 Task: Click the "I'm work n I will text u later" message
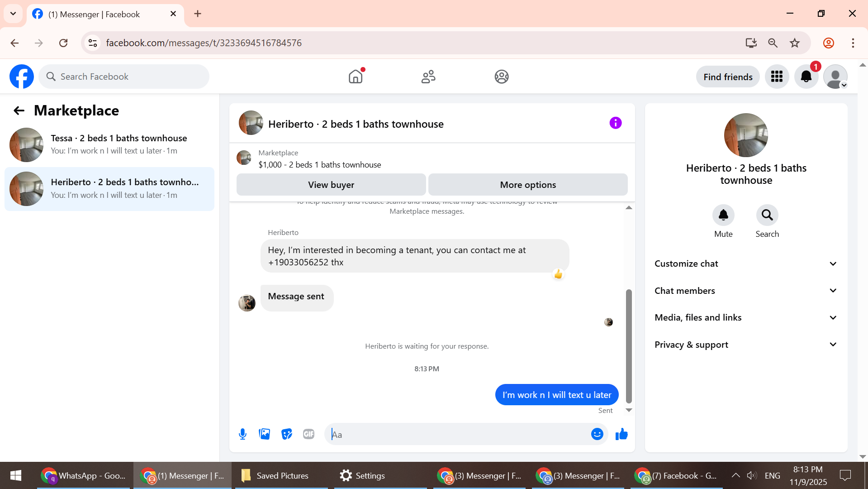pos(556,395)
